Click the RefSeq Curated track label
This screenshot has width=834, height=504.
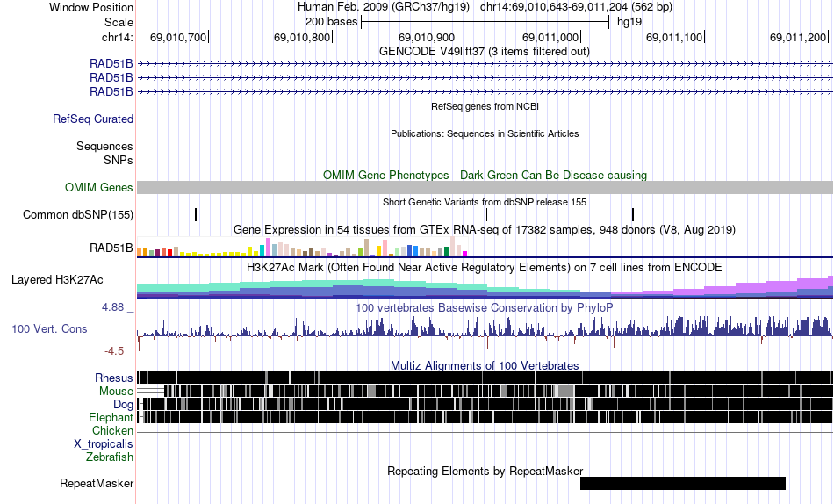tap(93, 119)
